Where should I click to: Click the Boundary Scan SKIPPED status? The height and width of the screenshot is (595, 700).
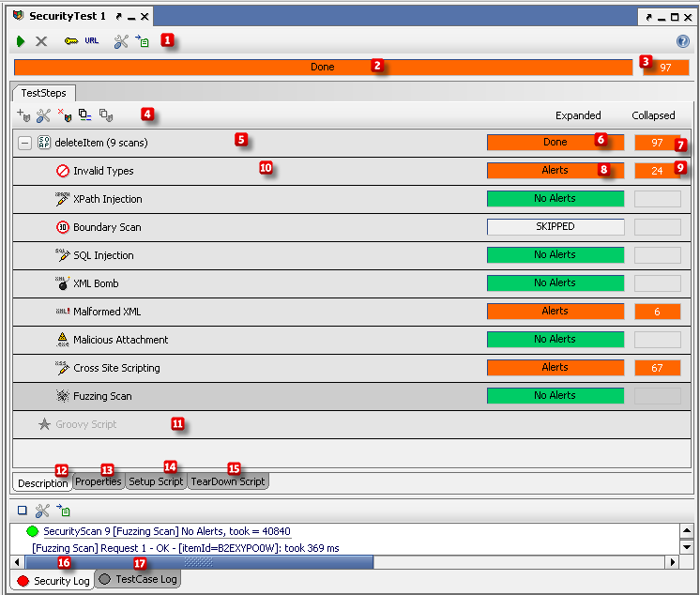555,226
